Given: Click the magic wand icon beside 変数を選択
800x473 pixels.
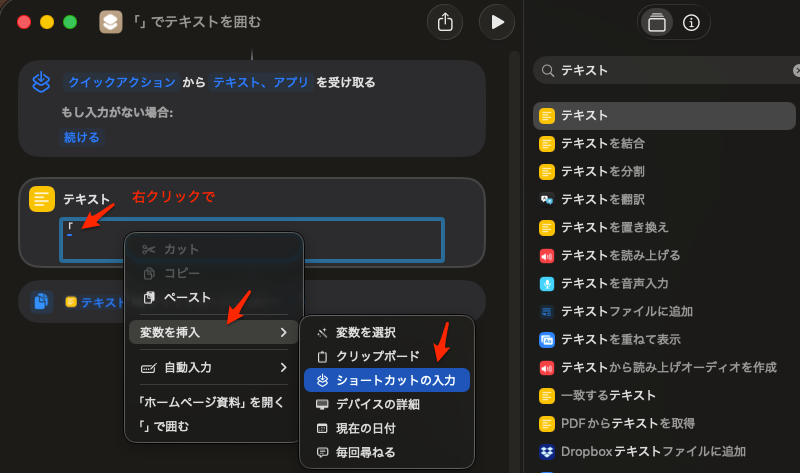Looking at the screenshot, I should pyautogui.click(x=322, y=333).
